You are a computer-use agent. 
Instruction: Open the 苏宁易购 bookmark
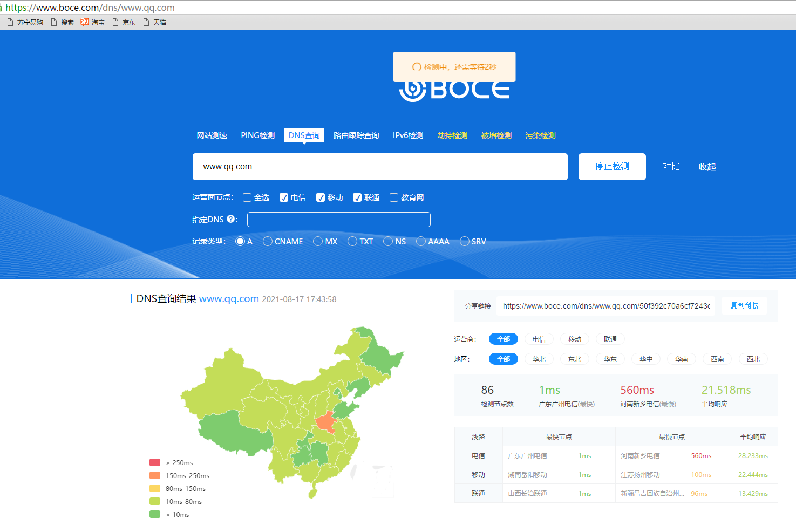25,23
